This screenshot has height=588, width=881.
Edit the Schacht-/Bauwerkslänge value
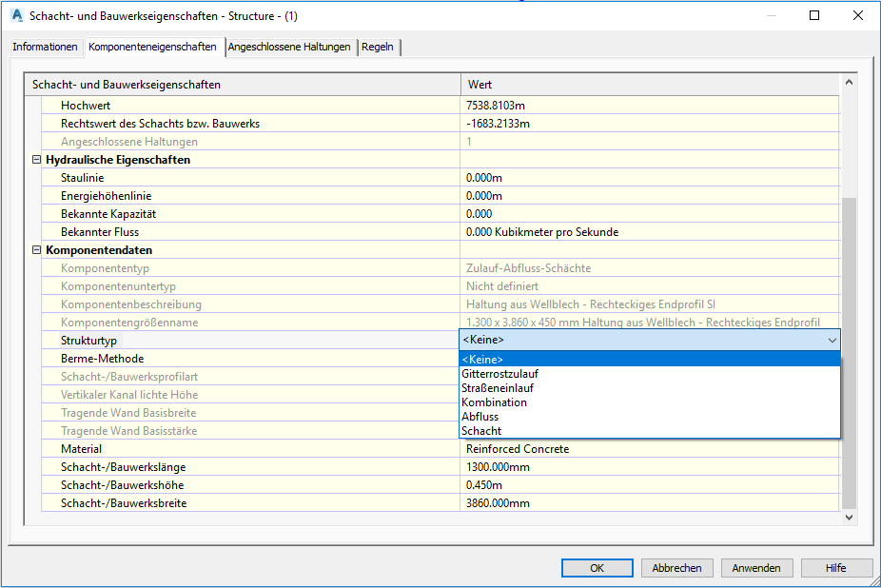(x=649, y=467)
